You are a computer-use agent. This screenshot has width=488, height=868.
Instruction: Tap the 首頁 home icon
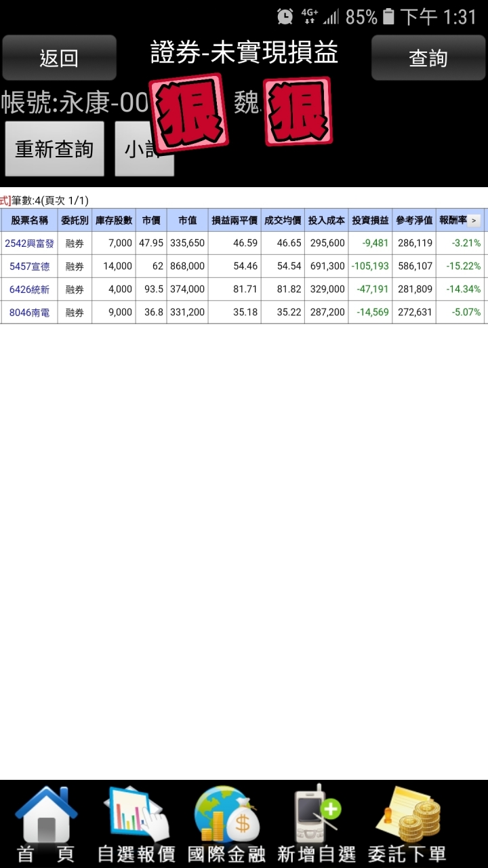point(45,824)
